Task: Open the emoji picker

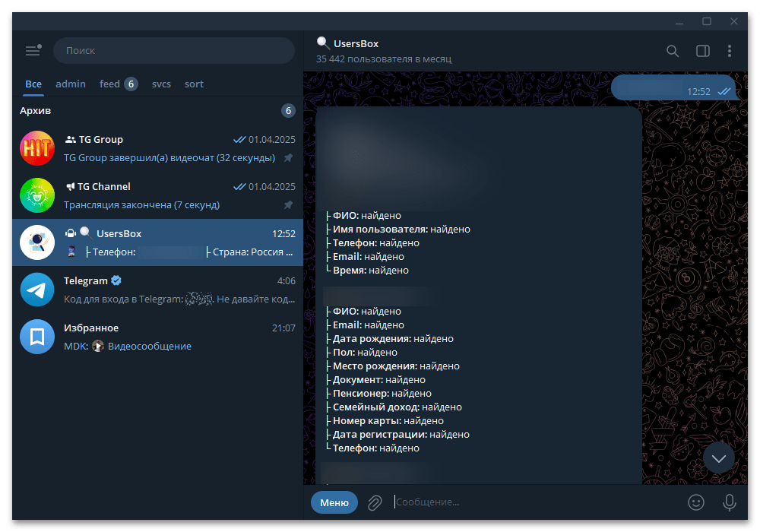Action: (x=696, y=502)
